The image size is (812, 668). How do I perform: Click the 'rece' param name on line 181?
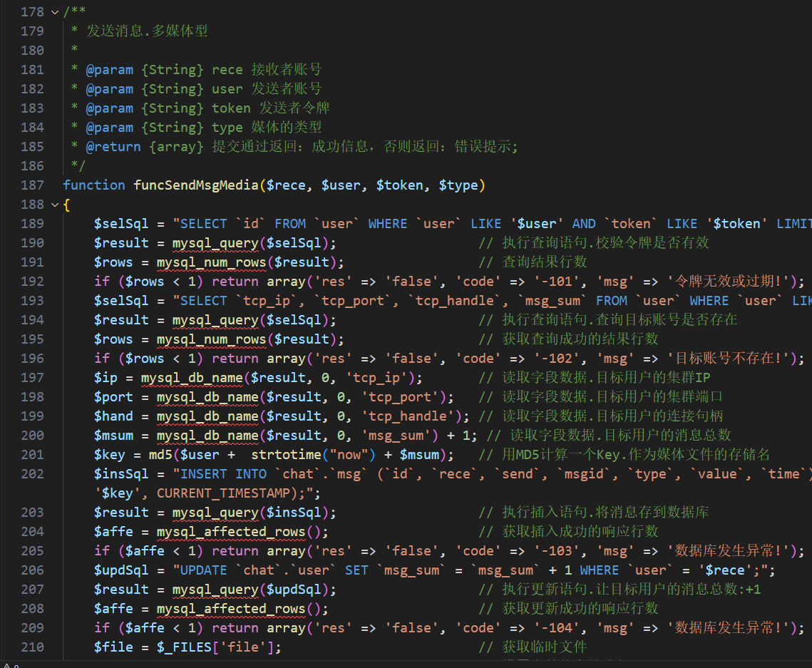pyautogui.click(x=227, y=69)
